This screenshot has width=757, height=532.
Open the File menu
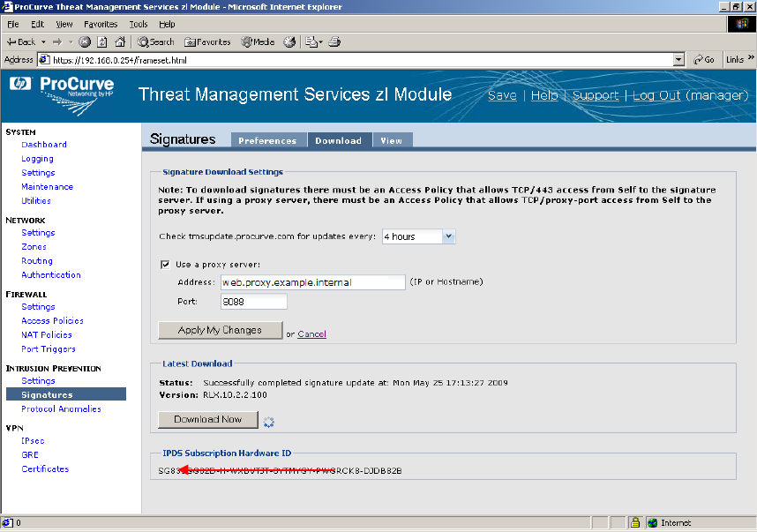pos(13,24)
